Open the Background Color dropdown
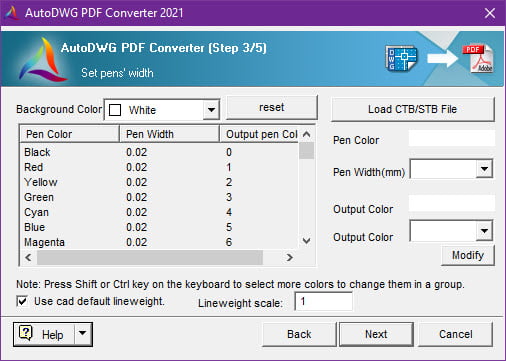Screen dimensions: 506x361 [211, 110]
